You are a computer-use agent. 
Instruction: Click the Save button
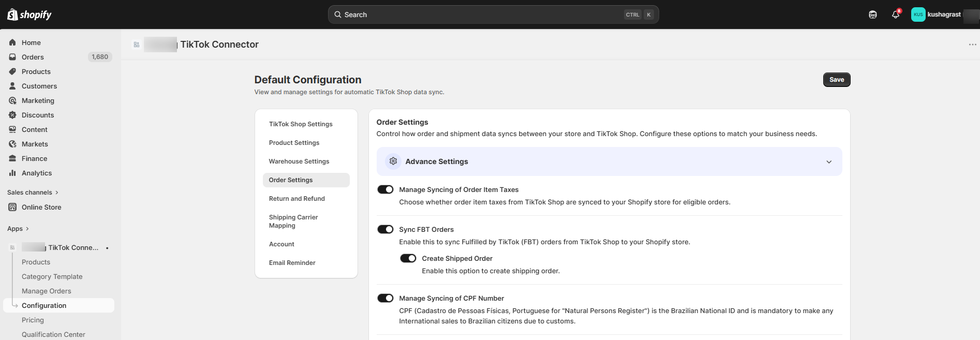click(836, 80)
